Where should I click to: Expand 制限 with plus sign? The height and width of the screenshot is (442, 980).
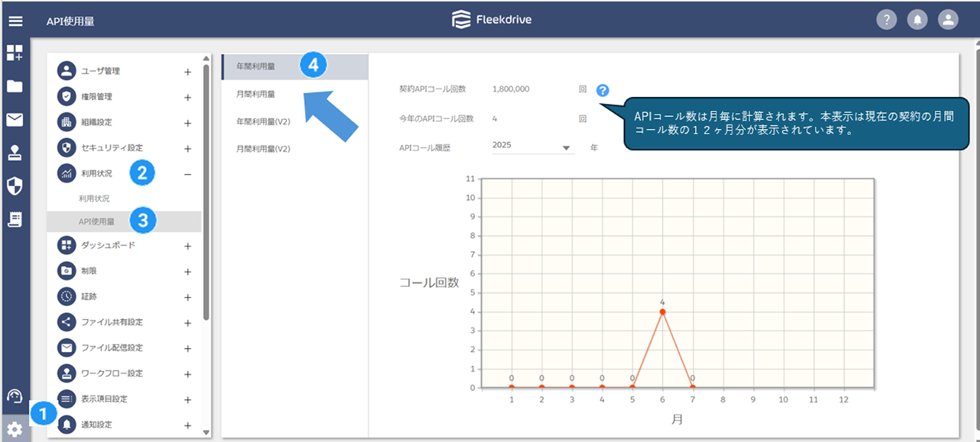click(187, 272)
